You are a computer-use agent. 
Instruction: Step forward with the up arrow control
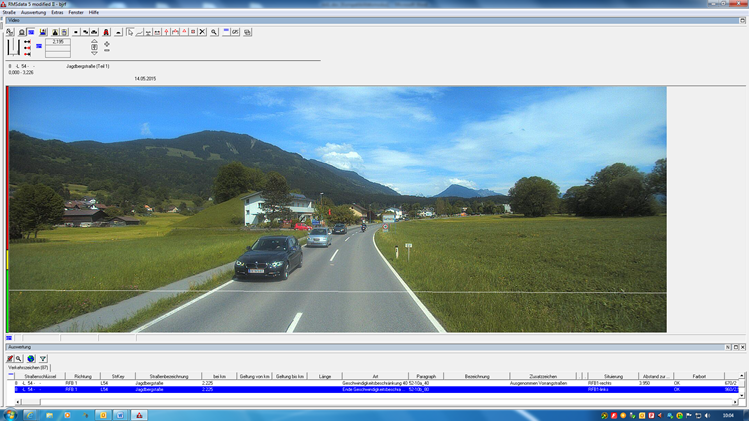(94, 41)
